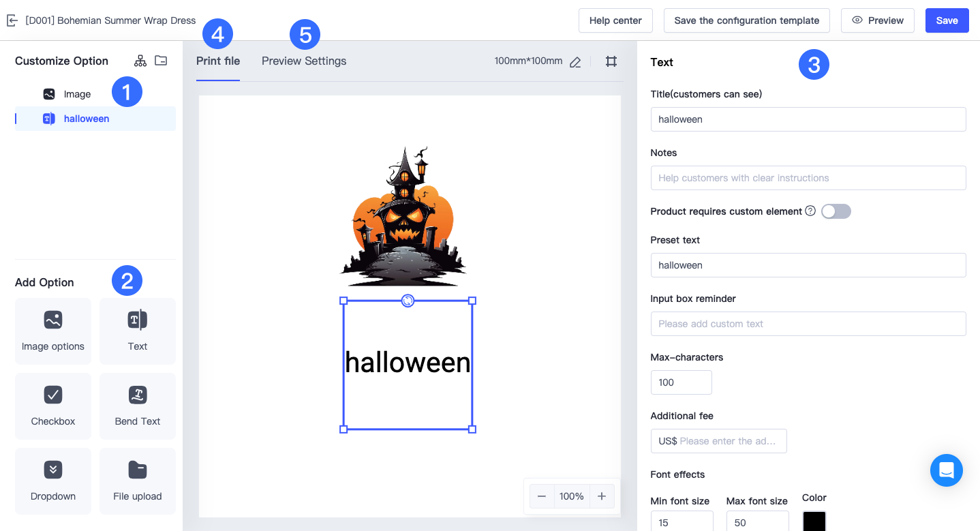The width and height of the screenshot is (980, 531).
Task: Switch to the Preview Settings tab
Action: click(x=304, y=61)
